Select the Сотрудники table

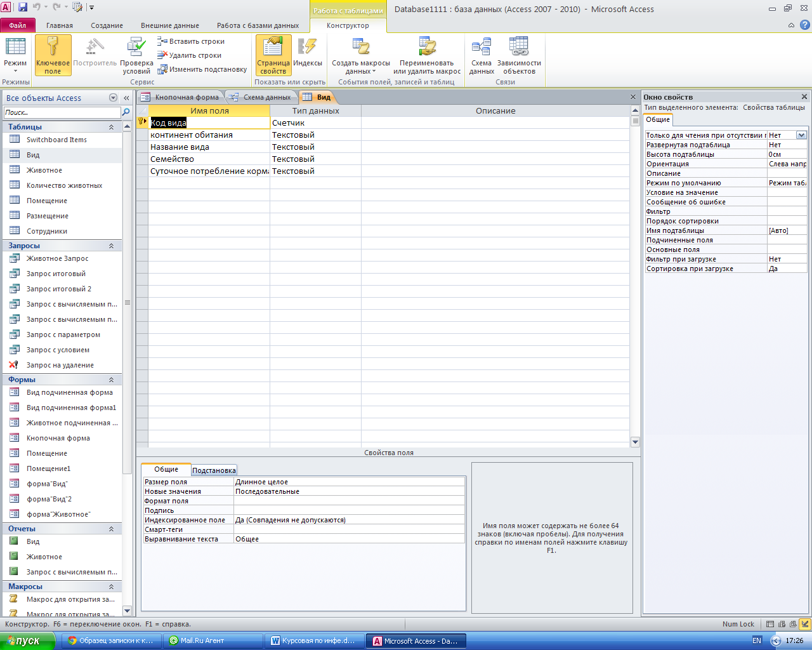pos(62,231)
